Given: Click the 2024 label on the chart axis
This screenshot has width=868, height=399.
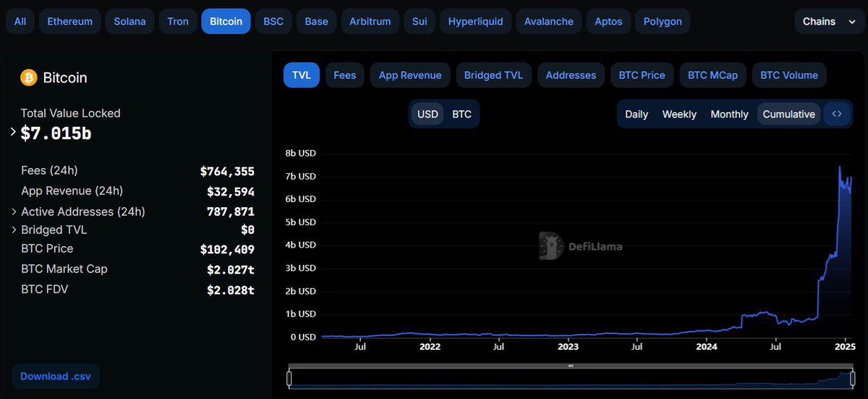Looking at the screenshot, I should tap(707, 347).
